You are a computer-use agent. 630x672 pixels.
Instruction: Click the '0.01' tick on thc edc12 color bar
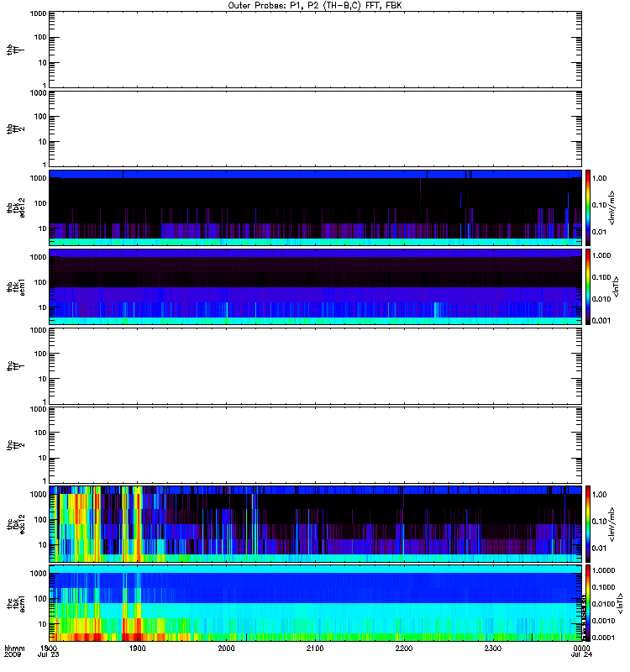tap(599, 549)
